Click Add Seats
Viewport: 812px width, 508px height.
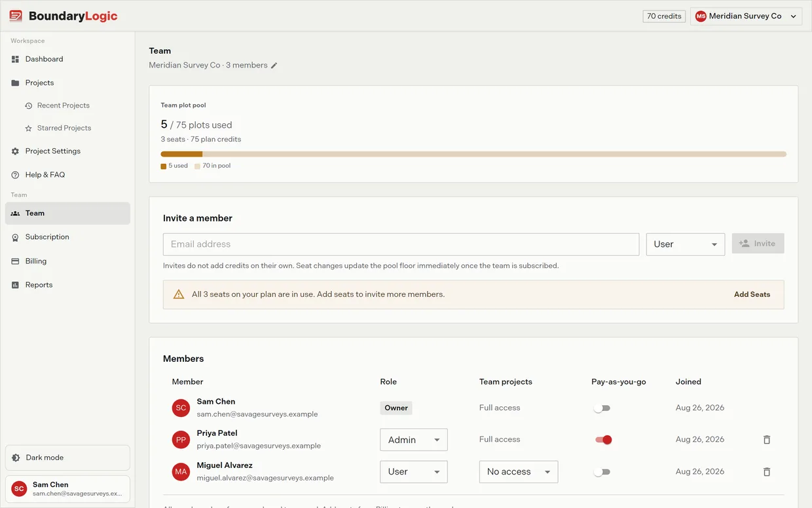click(x=752, y=294)
